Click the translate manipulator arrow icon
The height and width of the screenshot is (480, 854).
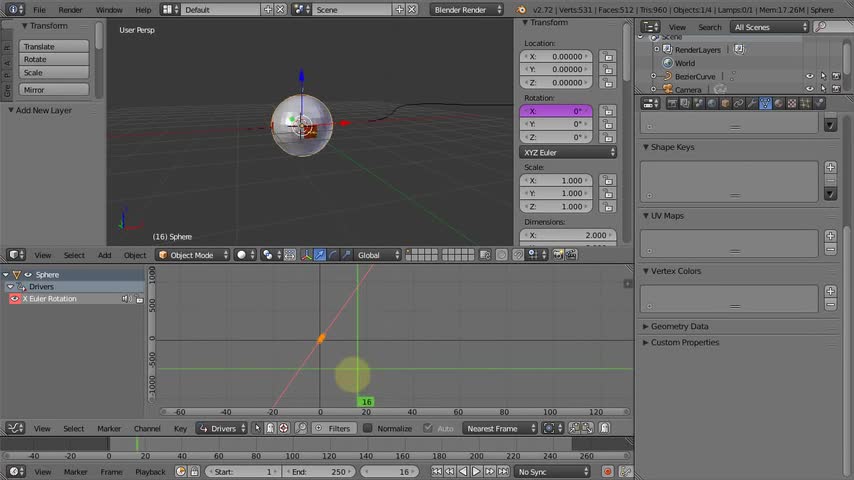pos(320,255)
